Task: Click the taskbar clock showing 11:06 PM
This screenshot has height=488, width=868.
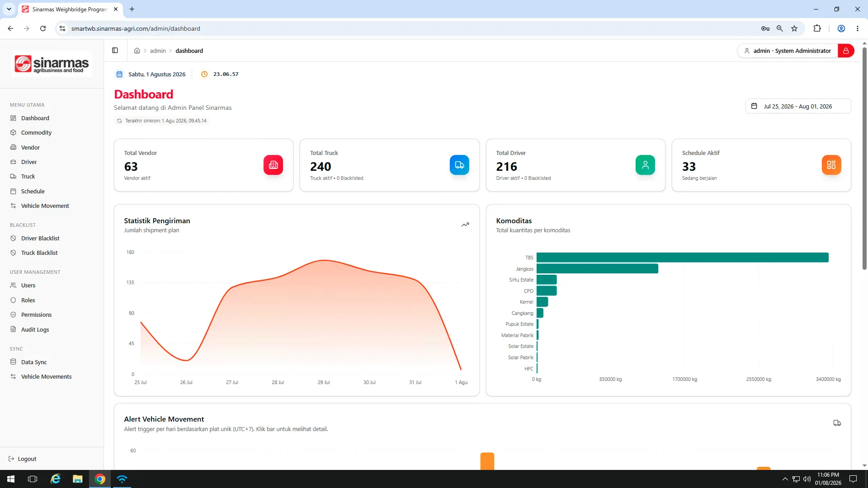Action: 828,479
